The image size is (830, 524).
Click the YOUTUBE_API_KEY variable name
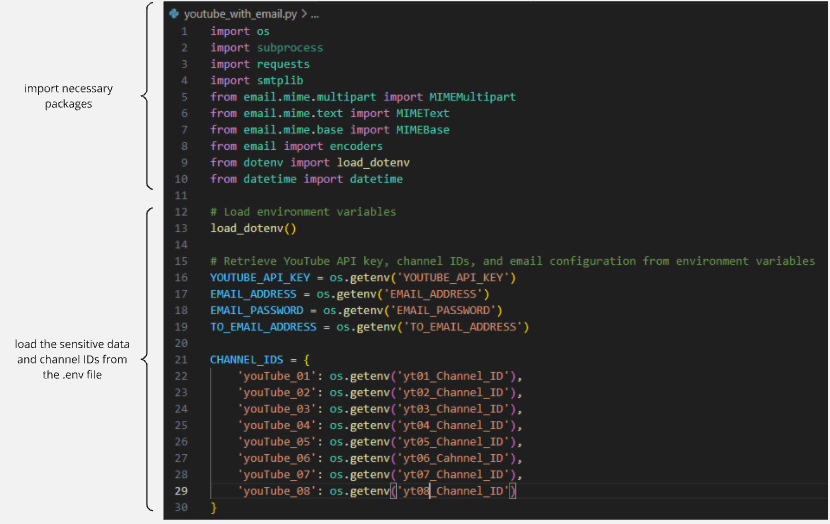click(260, 277)
